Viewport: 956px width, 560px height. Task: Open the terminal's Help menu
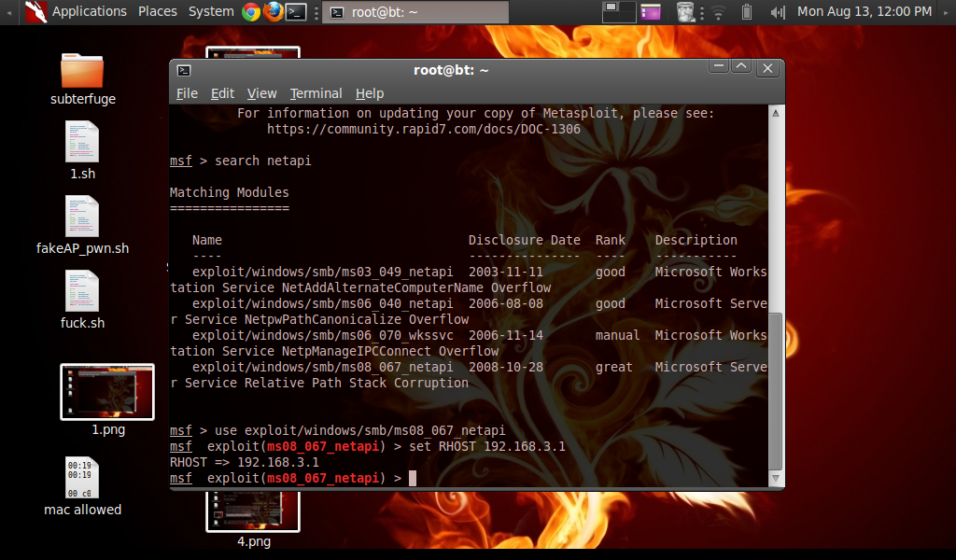pyautogui.click(x=370, y=93)
